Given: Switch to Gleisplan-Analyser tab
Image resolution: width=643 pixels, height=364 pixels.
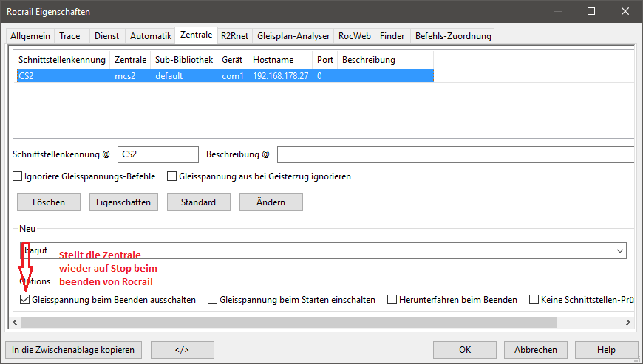Looking at the screenshot, I should pos(292,35).
